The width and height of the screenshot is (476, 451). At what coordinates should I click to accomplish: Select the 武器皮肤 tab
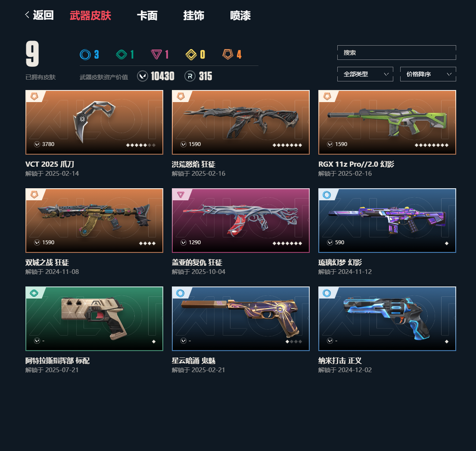point(90,15)
